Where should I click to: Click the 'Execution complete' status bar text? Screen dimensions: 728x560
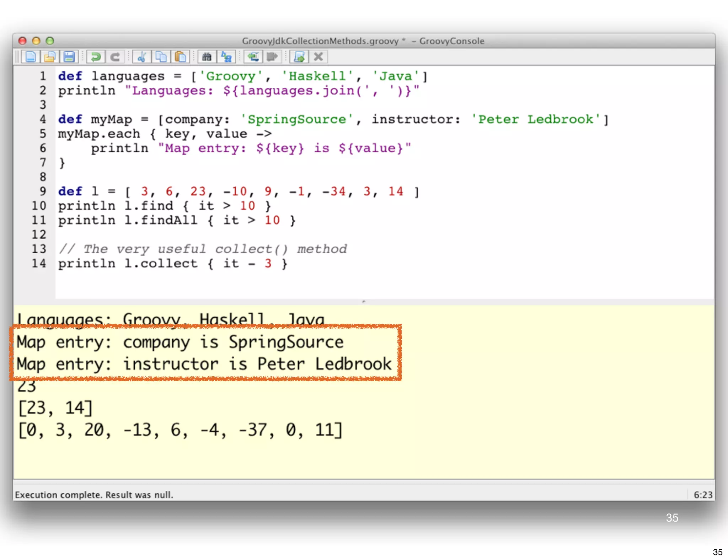tap(94, 495)
